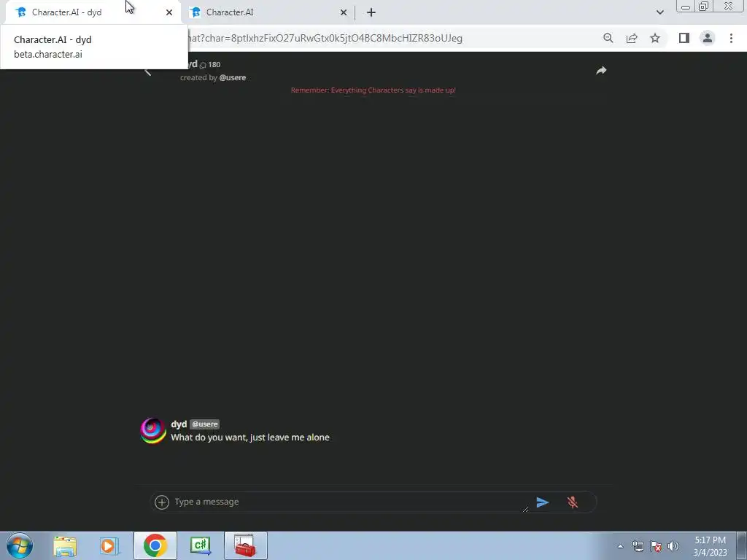Click the 'Remember: Everything Characters say is made up!' notice
This screenshot has width=747, height=560.
(373, 90)
